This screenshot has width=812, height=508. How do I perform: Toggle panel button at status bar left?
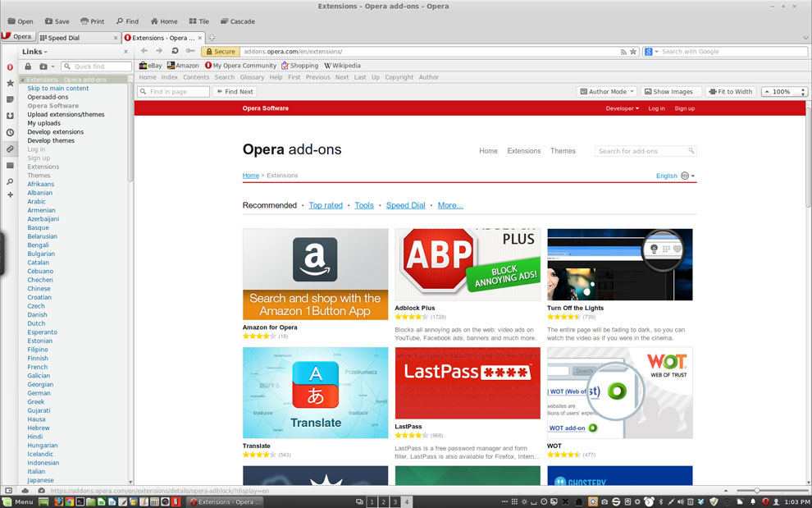9,491
